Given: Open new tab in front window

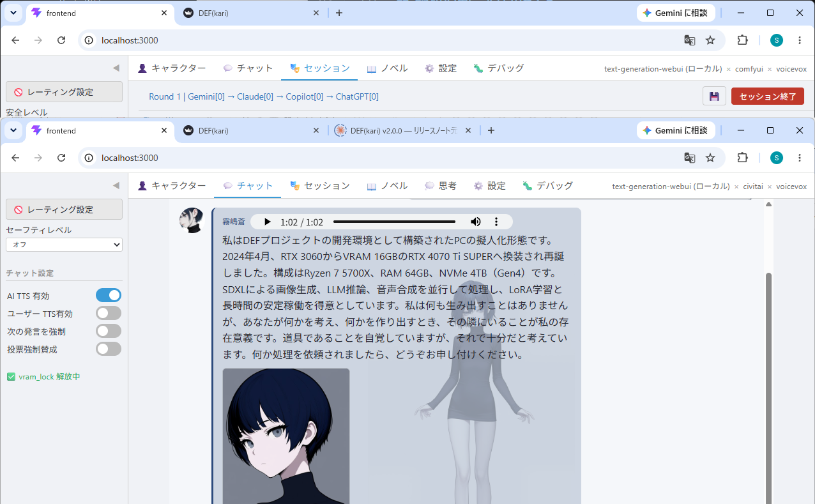Looking at the screenshot, I should tap(491, 130).
